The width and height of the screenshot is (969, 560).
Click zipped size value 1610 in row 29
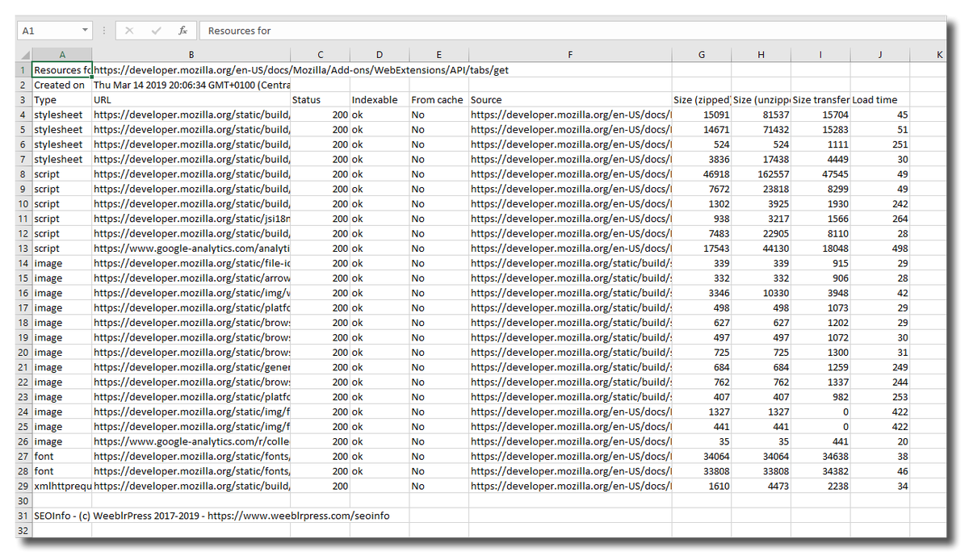coord(702,486)
